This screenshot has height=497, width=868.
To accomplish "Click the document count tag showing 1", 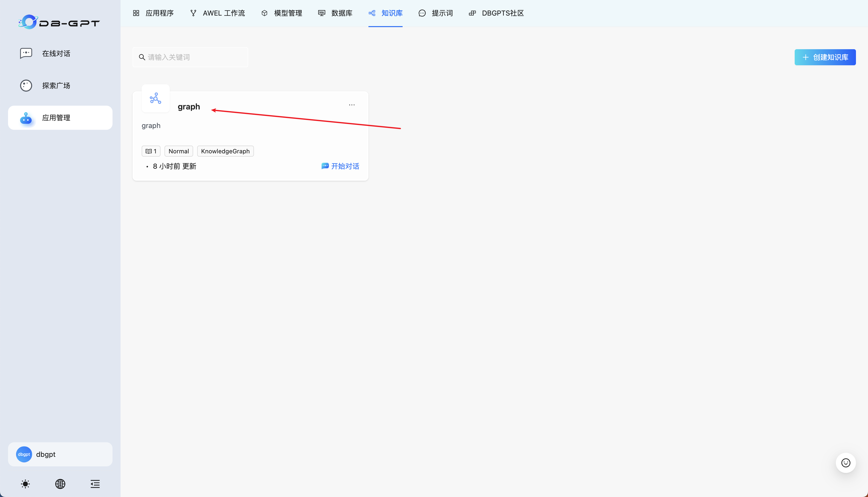I will [151, 151].
